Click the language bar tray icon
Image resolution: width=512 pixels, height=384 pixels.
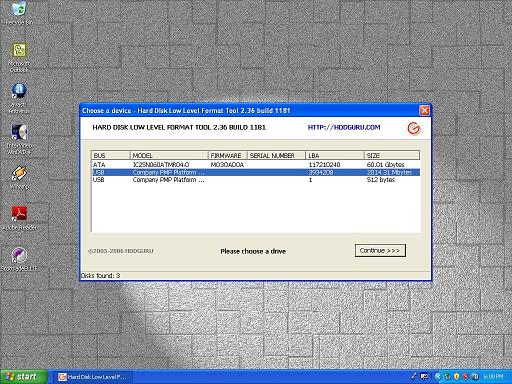[424, 377]
